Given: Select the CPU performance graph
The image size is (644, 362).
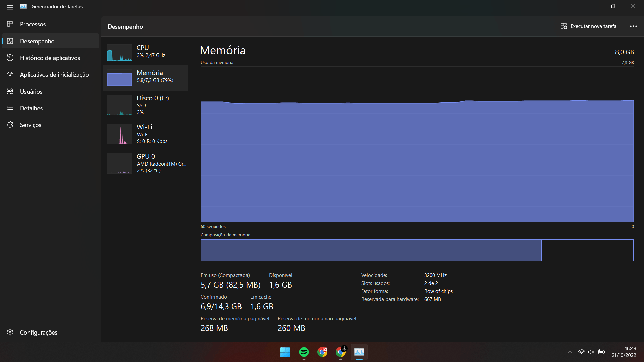Looking at the screenshot, I should 119,52.
